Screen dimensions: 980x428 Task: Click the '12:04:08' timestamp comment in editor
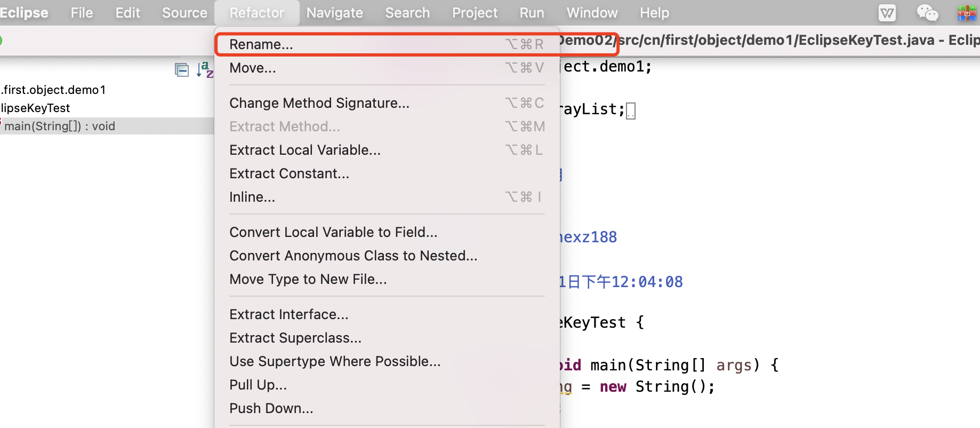[x=647, y=282]
